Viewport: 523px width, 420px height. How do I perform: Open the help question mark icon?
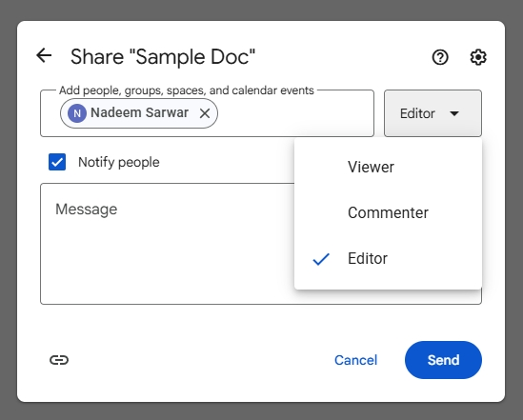coord(440,57)
